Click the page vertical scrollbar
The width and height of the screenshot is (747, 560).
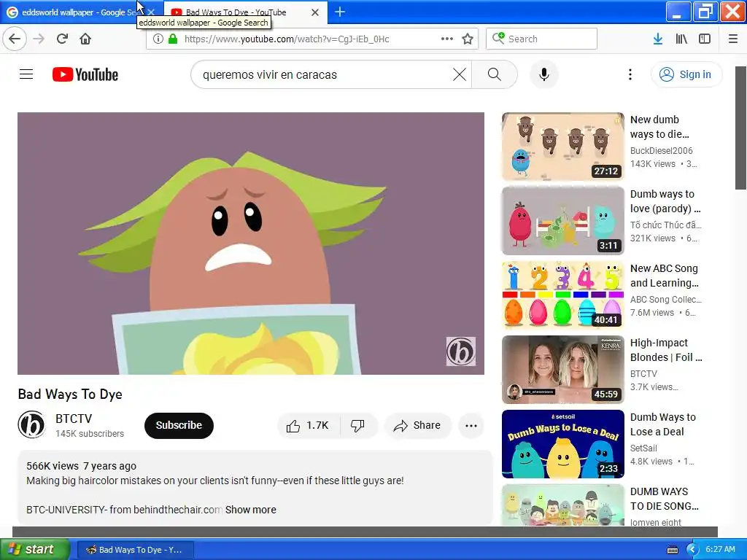coord(741,127)
